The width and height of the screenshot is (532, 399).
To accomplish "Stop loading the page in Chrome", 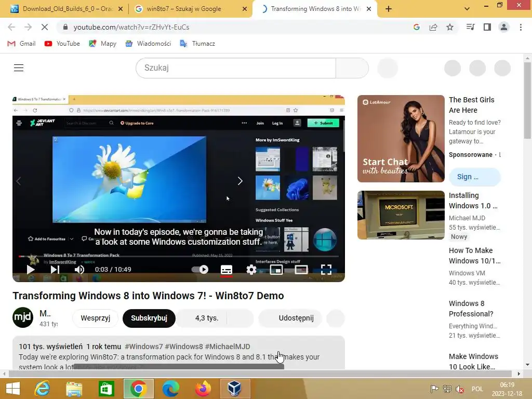I will 45,27.
